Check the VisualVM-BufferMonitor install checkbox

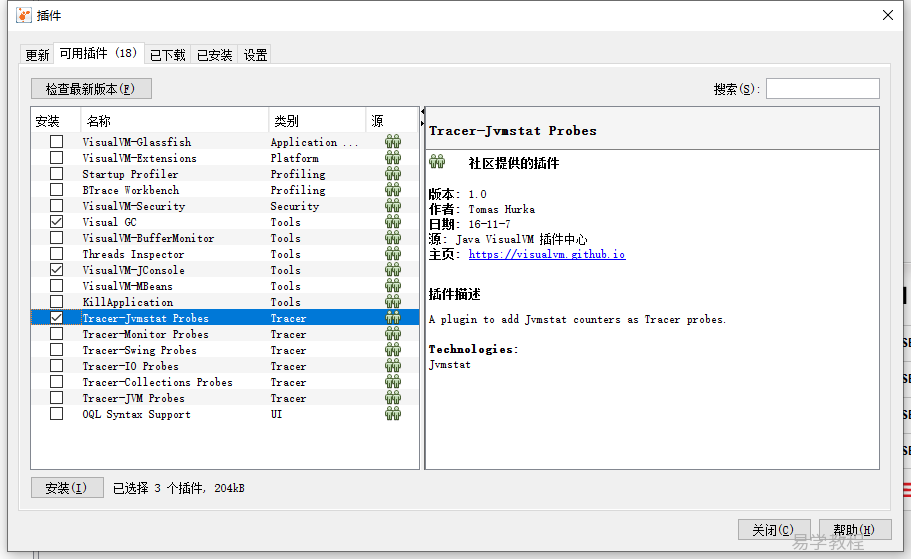click(56, 238)
